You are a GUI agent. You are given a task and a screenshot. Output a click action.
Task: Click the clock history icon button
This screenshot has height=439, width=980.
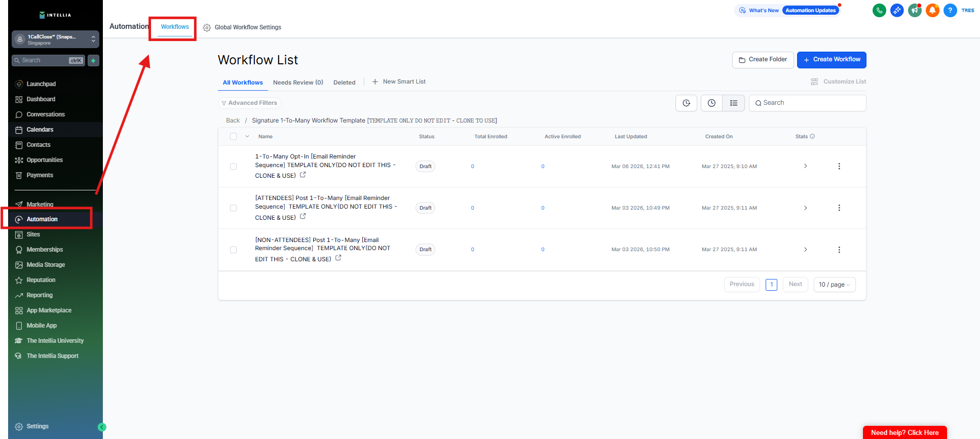coord(711,103)
